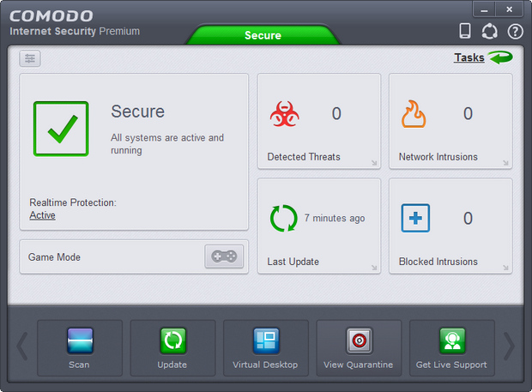The height and width of the screenshot is (392, 532).
Task: Open the mobile device icon in title bar
Action: pyautogui.click(x=464, y=31)
